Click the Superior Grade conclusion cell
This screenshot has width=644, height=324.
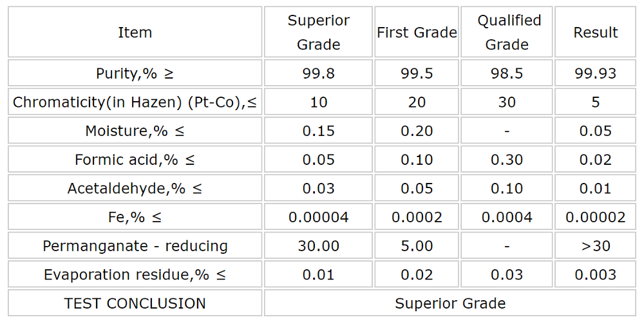450,303
